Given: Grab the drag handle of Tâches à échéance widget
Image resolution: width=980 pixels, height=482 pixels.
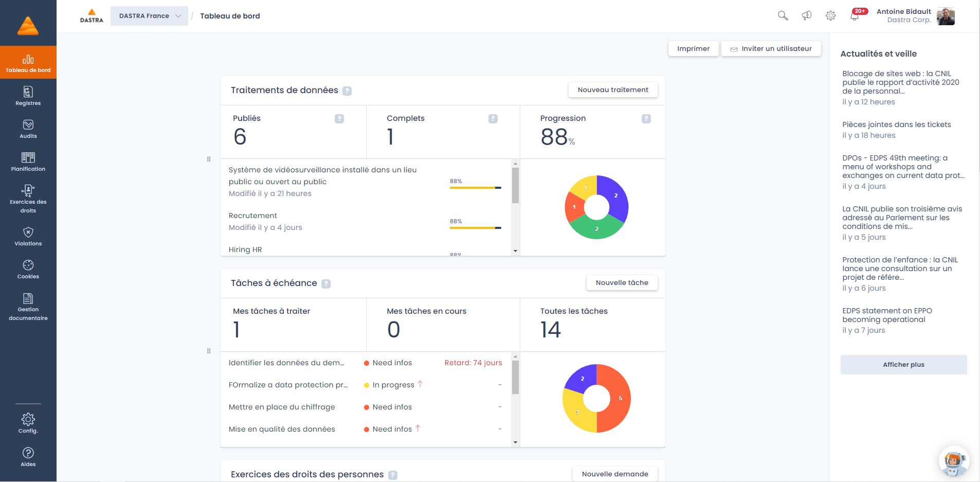Looking at the screenshot, I should point(209,351).
